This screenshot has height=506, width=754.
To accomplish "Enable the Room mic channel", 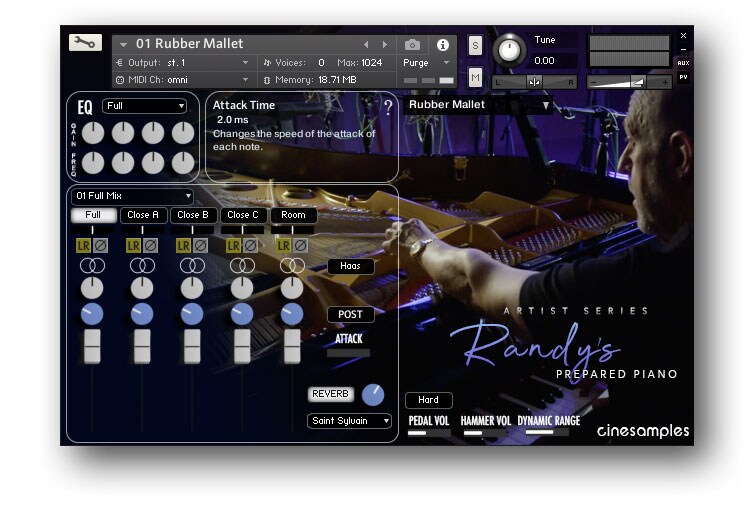I will point(293,215).
